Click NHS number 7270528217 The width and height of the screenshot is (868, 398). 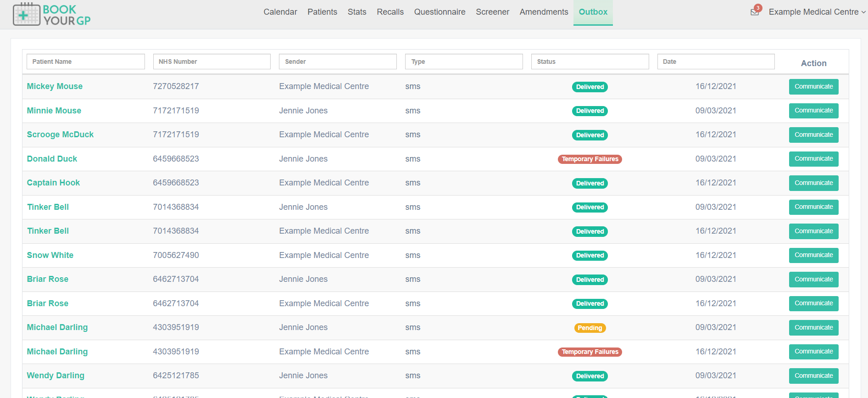176,86
